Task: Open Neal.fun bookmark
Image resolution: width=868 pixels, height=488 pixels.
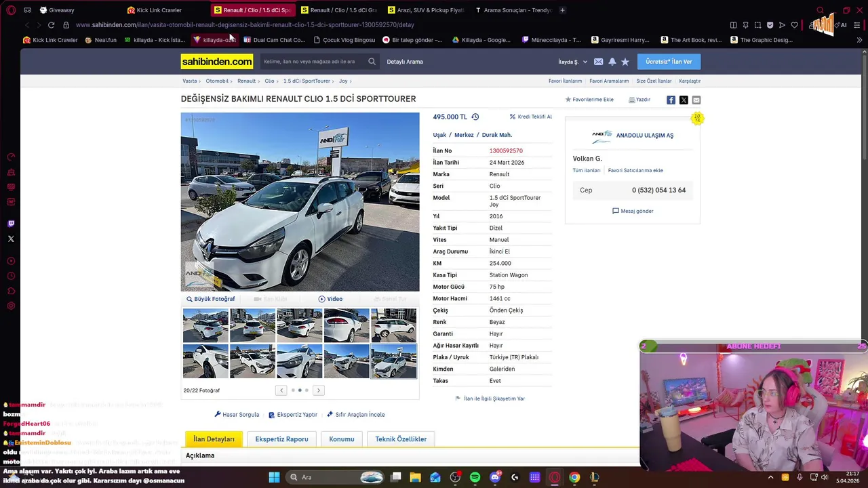Action: (x=100, y=40)
